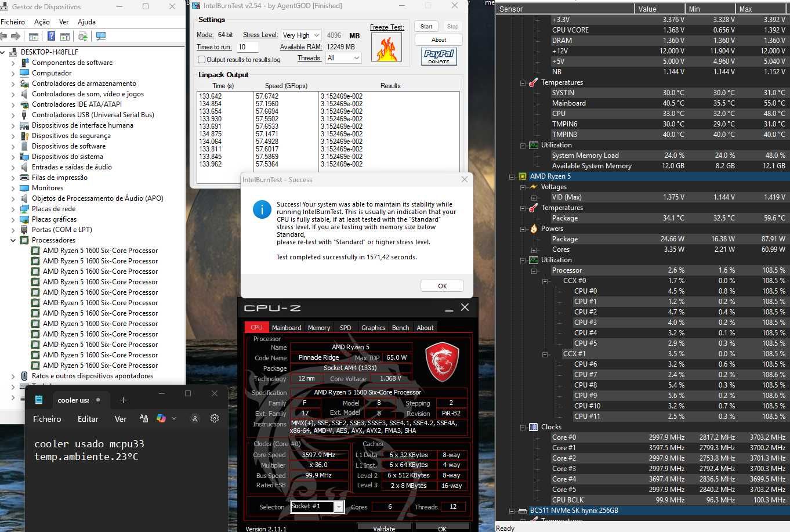Image resolution: width=790 pixels, height=532 pixels.
Task: Collapse the Processadores tree node
Action: tap(13, 240)
